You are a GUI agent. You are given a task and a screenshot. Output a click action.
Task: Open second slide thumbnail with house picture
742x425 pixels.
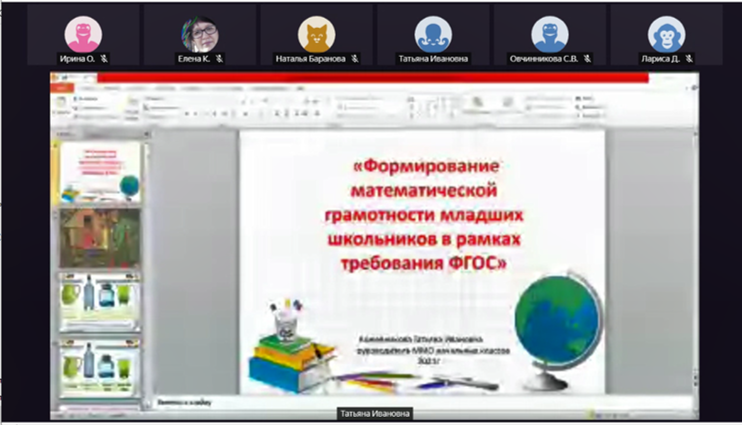coord(100,237)
